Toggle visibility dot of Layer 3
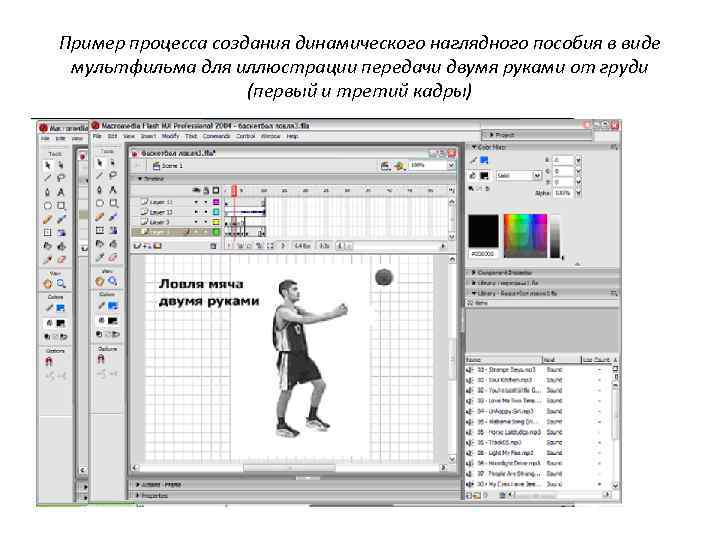 click(x=196, y=222)
